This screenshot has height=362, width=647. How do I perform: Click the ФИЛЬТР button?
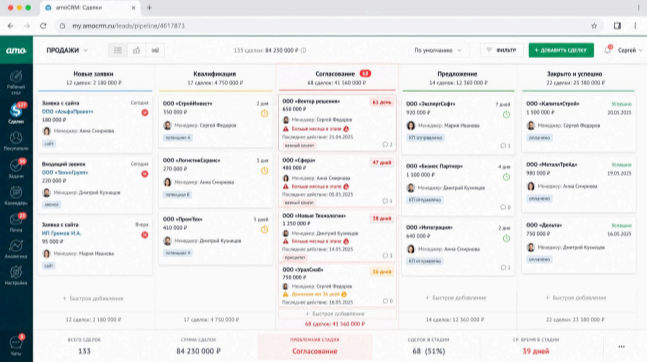(501, 50)
